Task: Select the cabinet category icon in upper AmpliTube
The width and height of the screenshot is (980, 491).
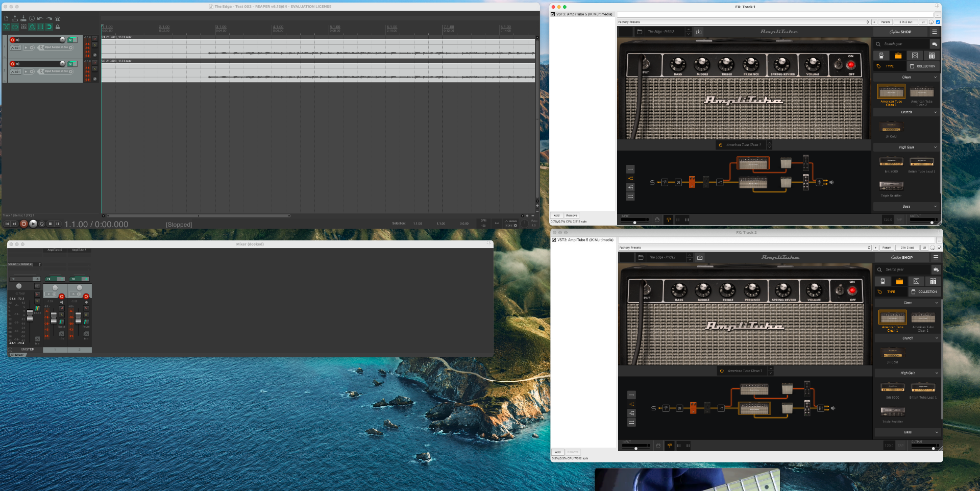Action: 915,56
